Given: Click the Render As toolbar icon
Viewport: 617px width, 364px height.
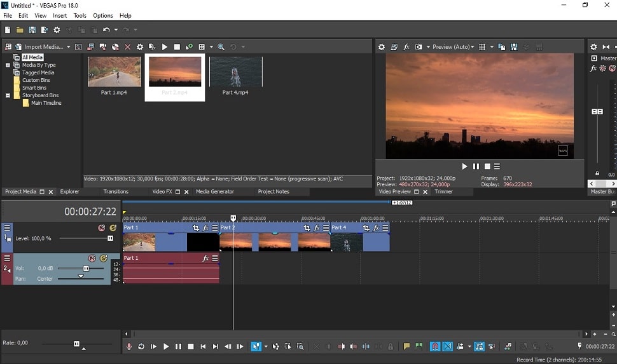Looking at the screenshot, I should tap(45, 30).
